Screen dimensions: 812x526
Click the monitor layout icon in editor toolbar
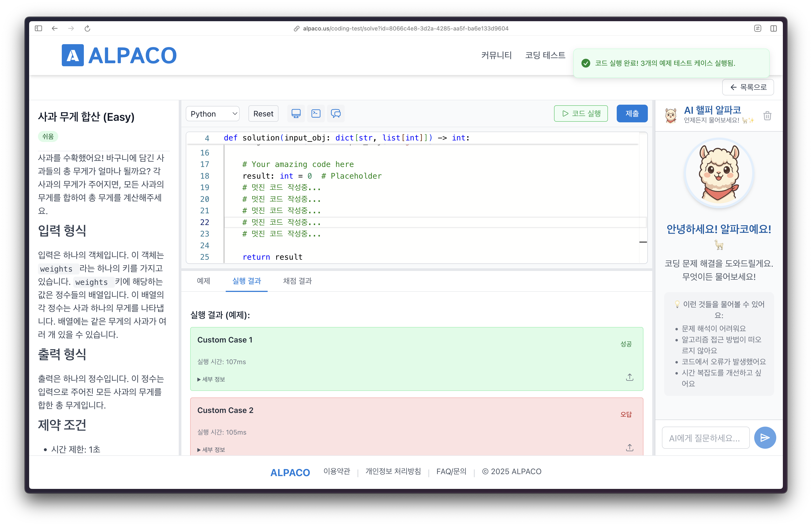[296, 114]
